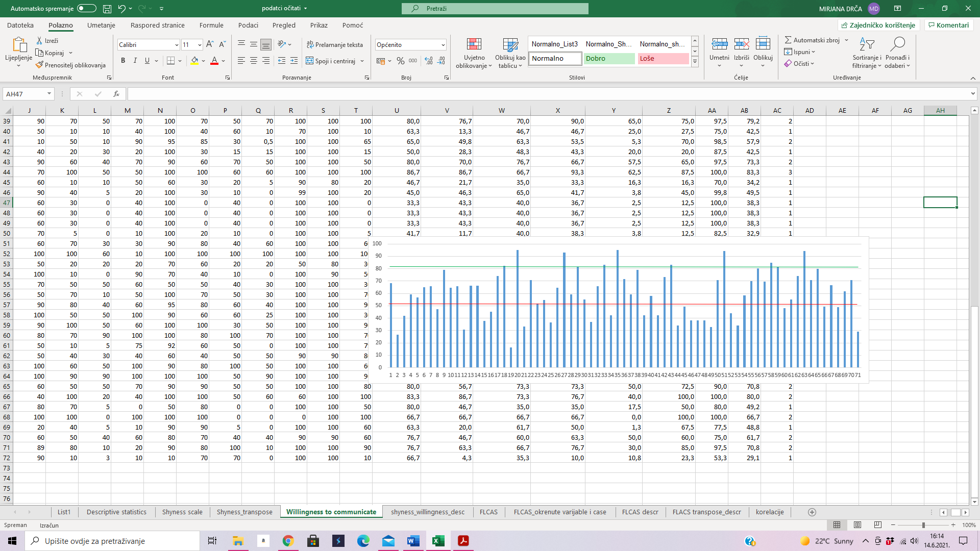The image size is (980, 551).
Task: Switch to the Umetanje ribbon tab
Action: click(101, 25)
